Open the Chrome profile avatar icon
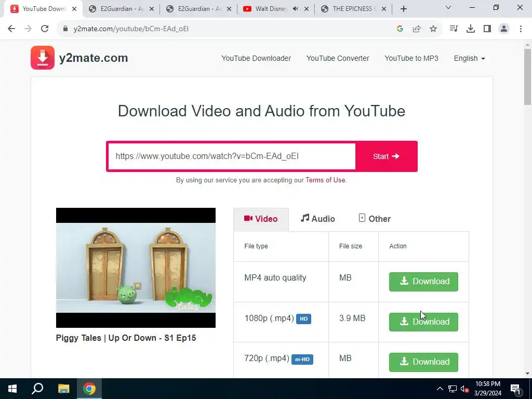The width and height of the screenshot is (532, 399). [x=504, y=29]
